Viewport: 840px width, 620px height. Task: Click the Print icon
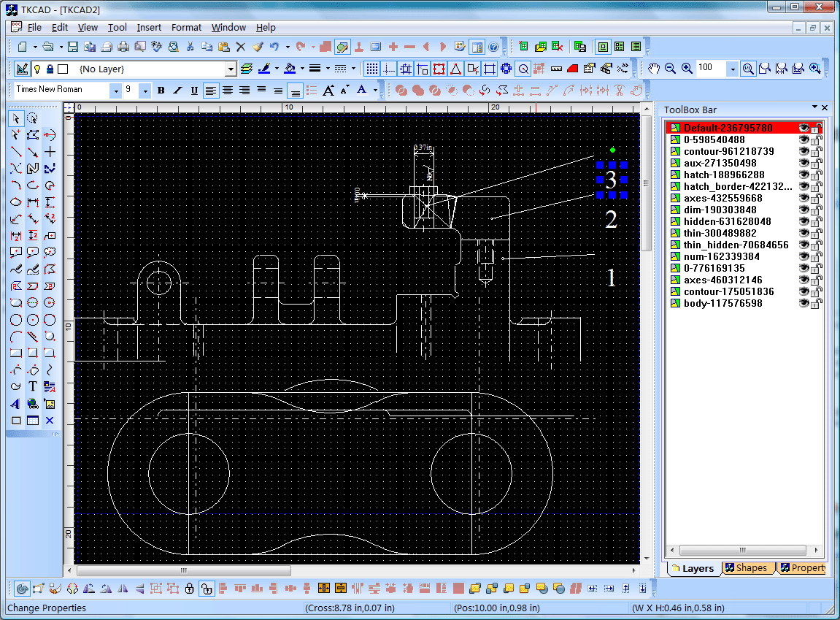coord(123,47)
